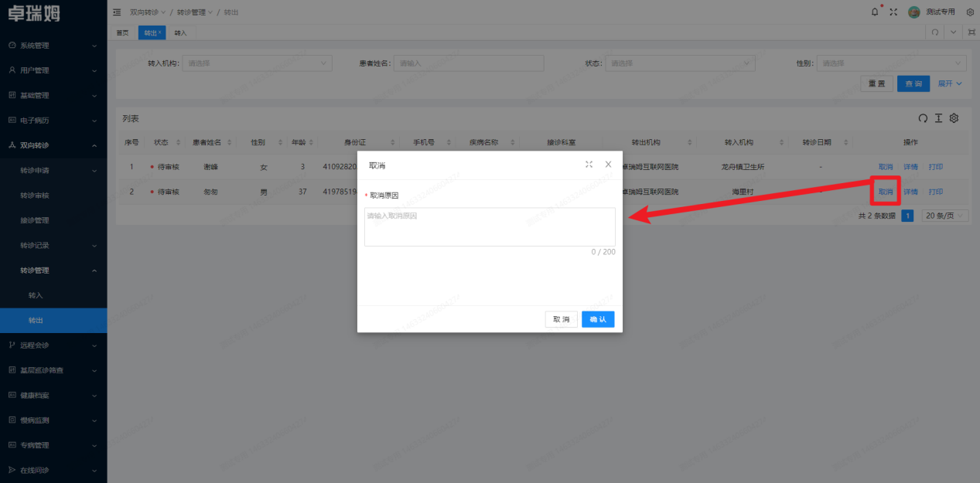This screenshot has width=980, height=483.
Task: Switch to the 转入 tab
Action: (180, 32)
